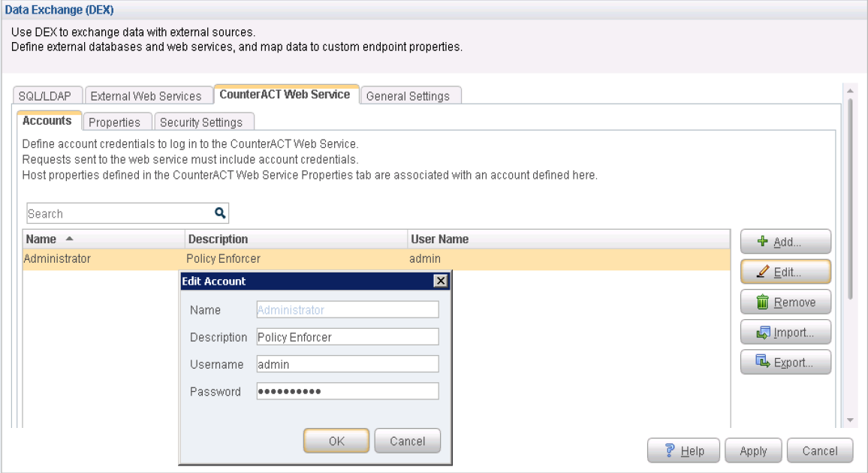Cancel the Edit Account dialog
Screen dimensions: 868x473
(408, 441)
